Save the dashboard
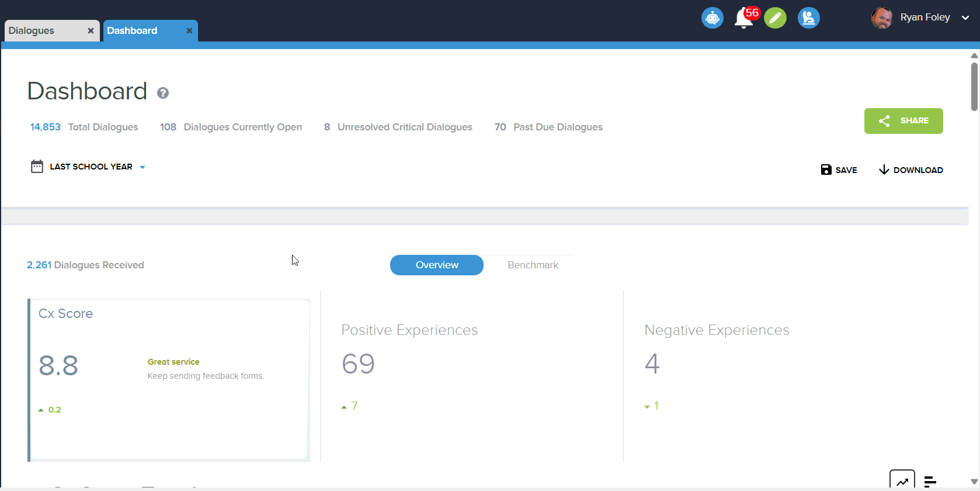The height and width of the screenshot is (491, 980). (x=839, y=170)
